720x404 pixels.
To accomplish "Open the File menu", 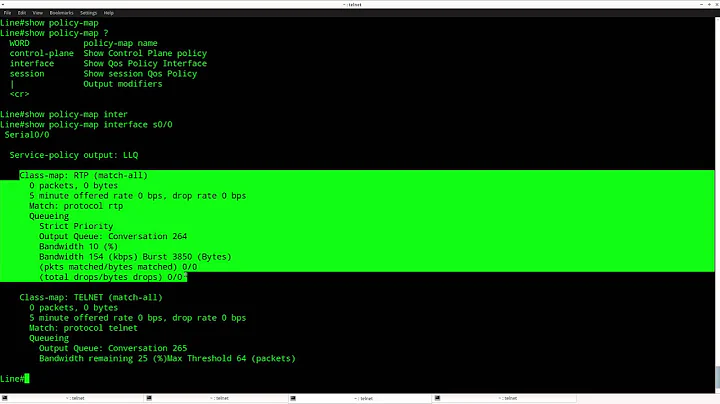I will [7, 13].
